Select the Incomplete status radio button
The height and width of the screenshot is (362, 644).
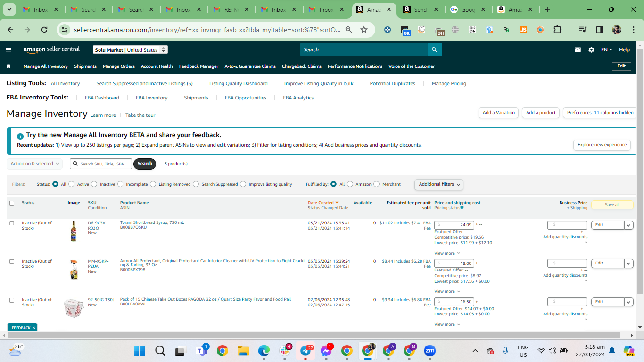(120, 184)
